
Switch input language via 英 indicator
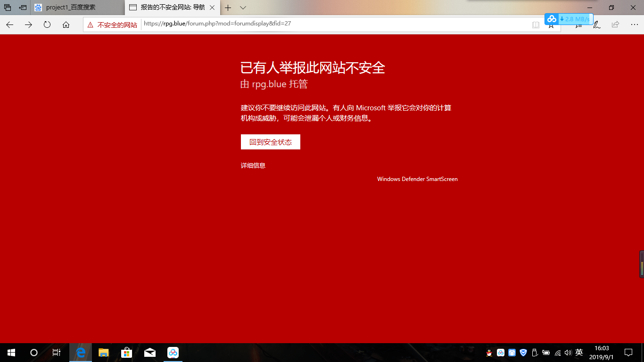click(x=579, y=353)
